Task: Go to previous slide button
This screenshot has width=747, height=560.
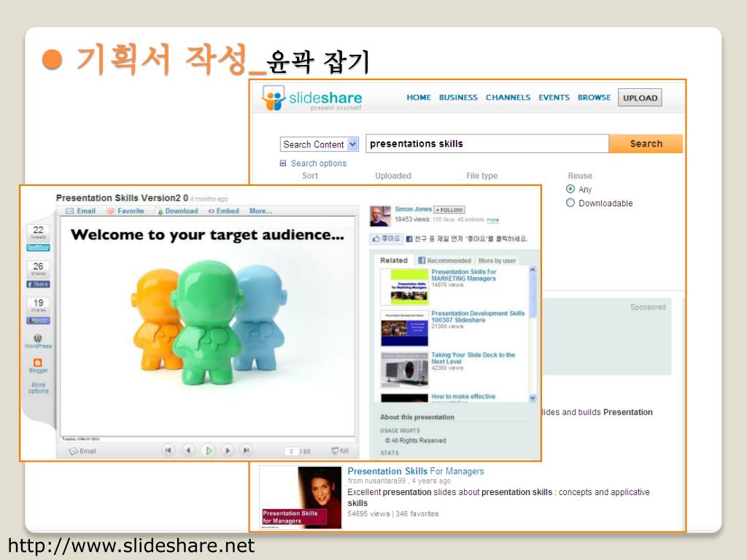Action: coord(188,450)
